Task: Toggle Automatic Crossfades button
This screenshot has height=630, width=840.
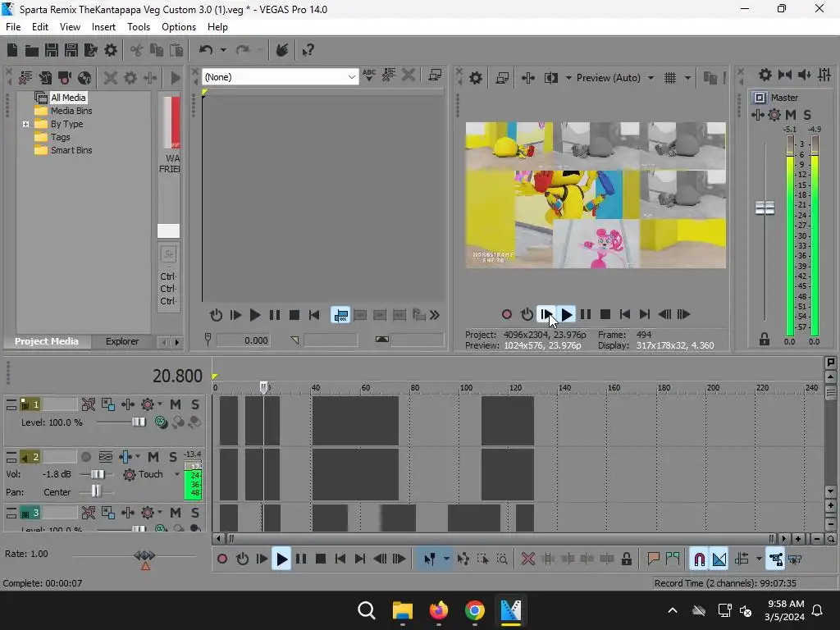Action: (x=719, y=559)
